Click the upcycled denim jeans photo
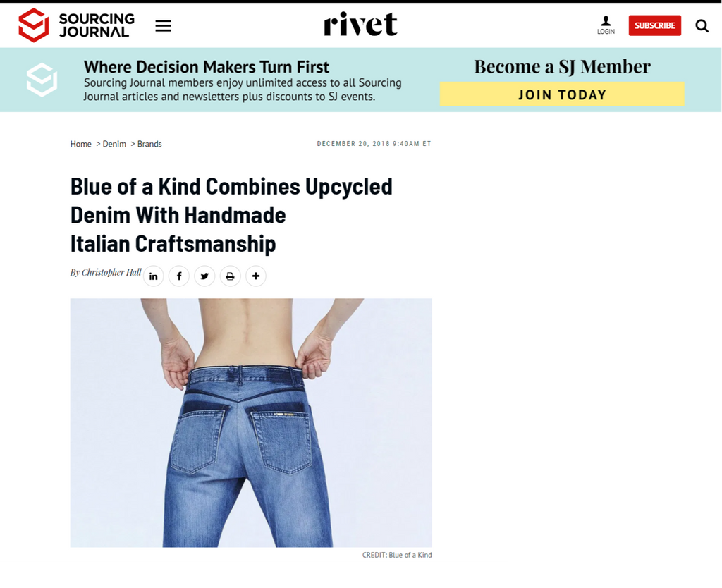The image size is (722, 588). coord(251,423)
